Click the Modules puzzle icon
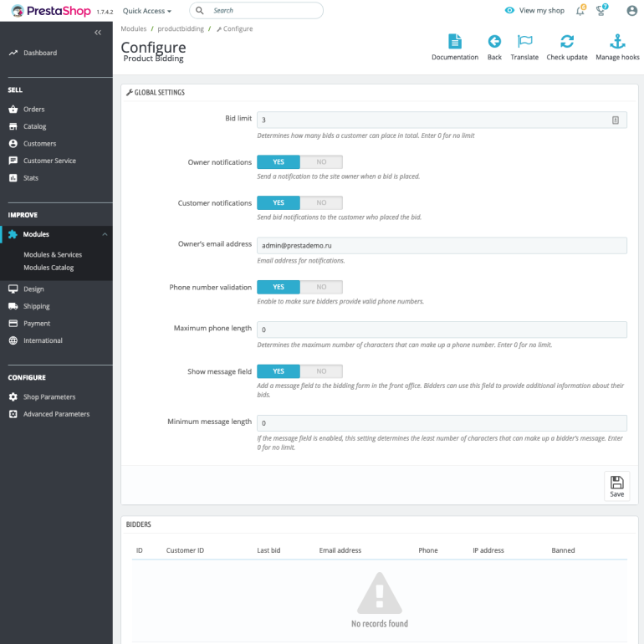 (x=13, y=234)
